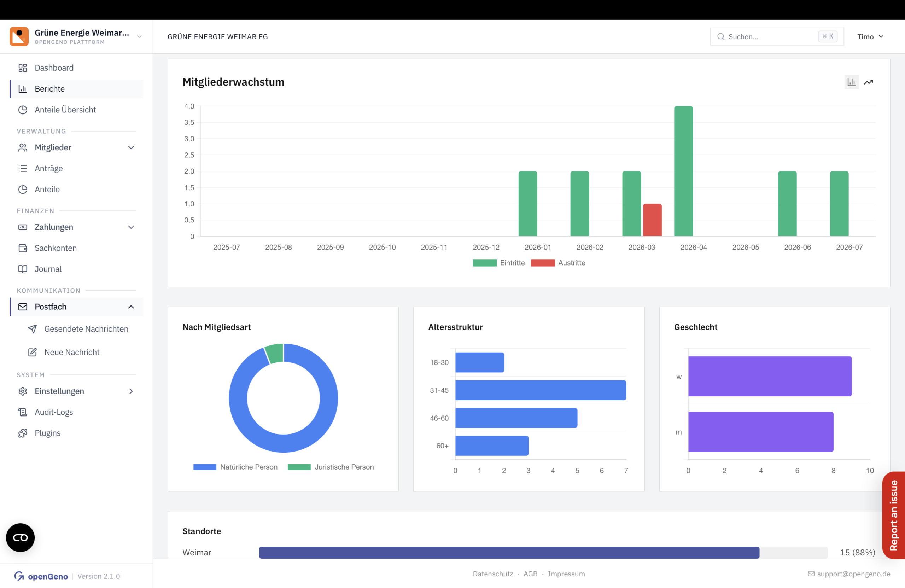Click the Anteile Übersicht pie icon
Viewport: 905px width, 588px height.
point(23,110)
